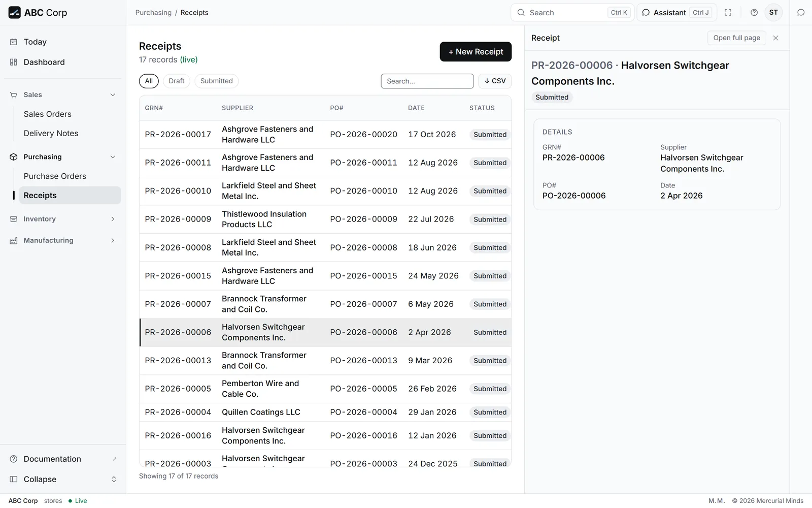812x508 pixels.
Task: Click the Live status indicator in footer
Action: [78, 501]
